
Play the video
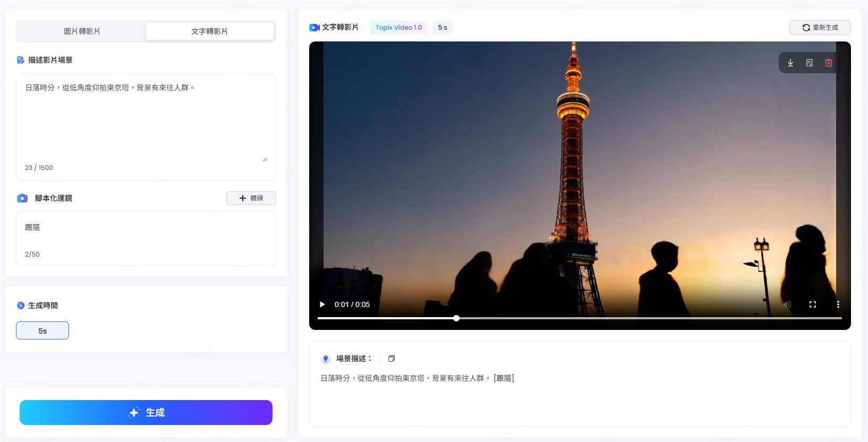tap(322, 304)
